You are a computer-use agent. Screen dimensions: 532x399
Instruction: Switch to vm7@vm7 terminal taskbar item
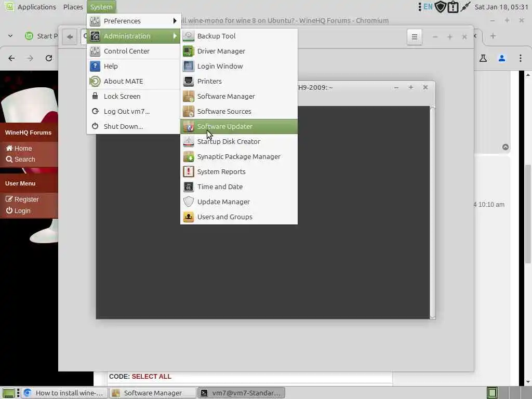tap(242, 393)
